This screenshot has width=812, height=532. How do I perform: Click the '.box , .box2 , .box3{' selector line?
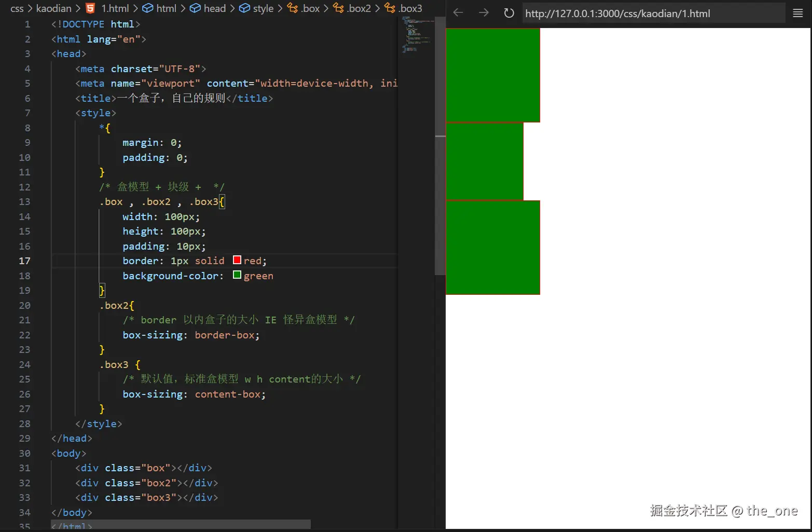click(x=162, y=201)
